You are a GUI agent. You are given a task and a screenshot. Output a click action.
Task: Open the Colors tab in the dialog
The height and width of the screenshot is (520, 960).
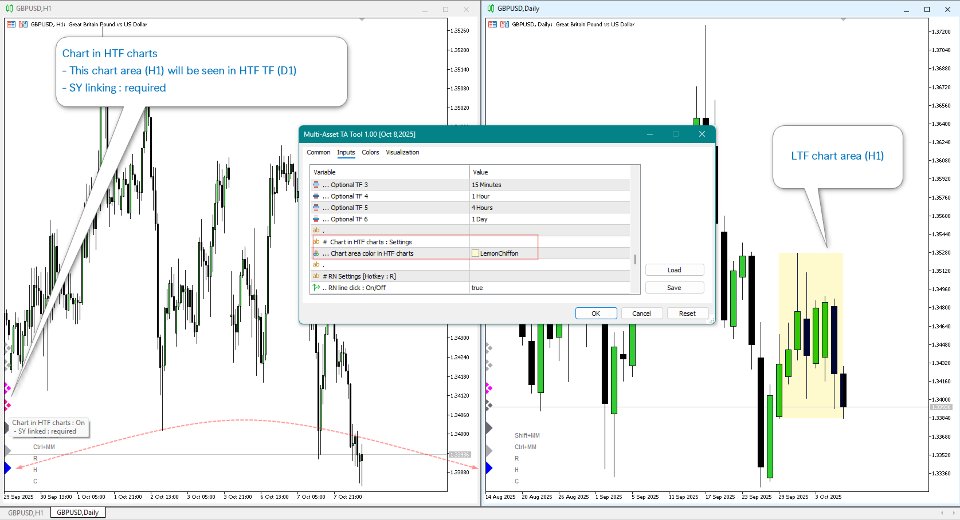click(370, 153)
